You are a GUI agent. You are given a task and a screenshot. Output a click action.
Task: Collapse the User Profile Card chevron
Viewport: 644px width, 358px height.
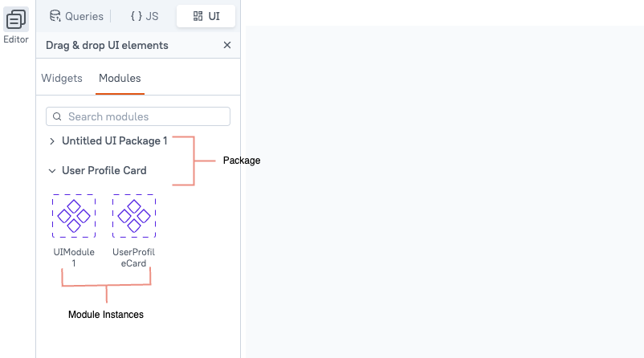coord(52,171)
